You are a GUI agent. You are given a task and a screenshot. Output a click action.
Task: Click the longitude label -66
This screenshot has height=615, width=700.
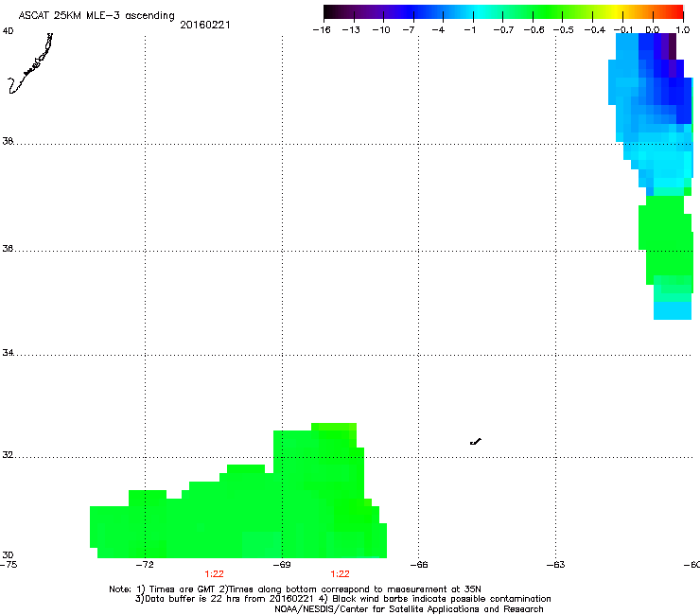coord(419,565)
